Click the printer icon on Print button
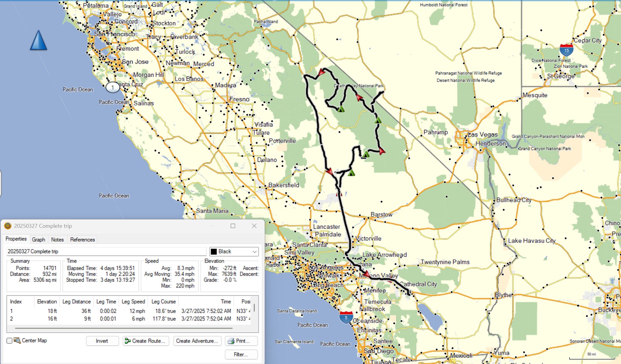This screenshot has height=364, width=621. tap(231, 341)
